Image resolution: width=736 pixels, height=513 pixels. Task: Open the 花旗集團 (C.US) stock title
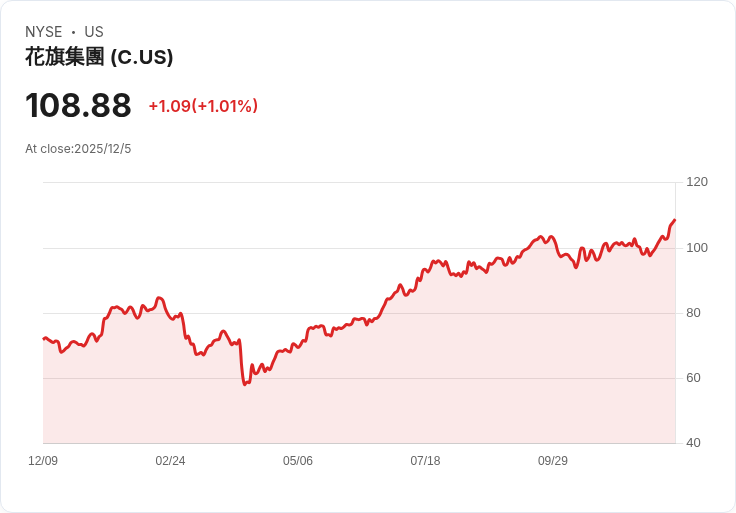pos(99,57)
